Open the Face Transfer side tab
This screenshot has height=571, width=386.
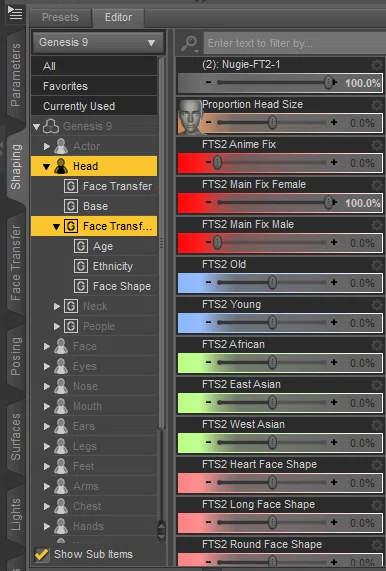pyautogui.click(x=16, y=263)
